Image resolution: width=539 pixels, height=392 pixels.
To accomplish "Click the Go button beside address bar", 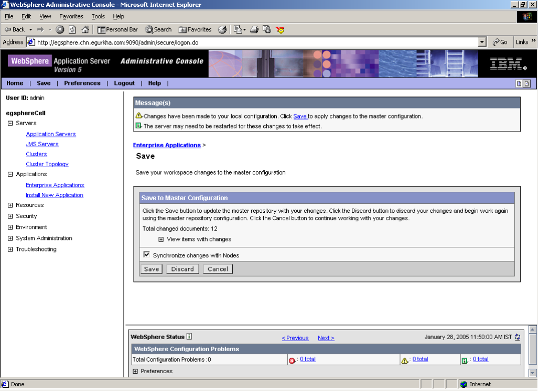I will tap(500, 42).
